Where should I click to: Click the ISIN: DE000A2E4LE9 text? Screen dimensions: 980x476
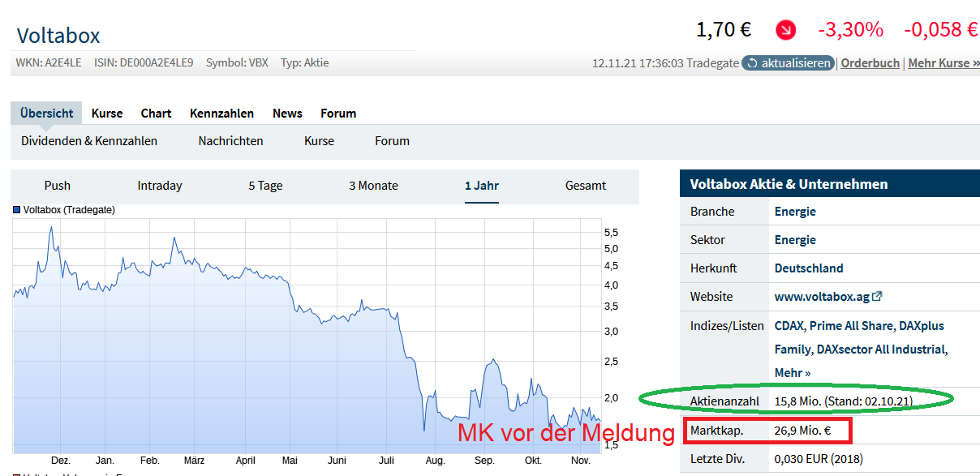[144, 62]
